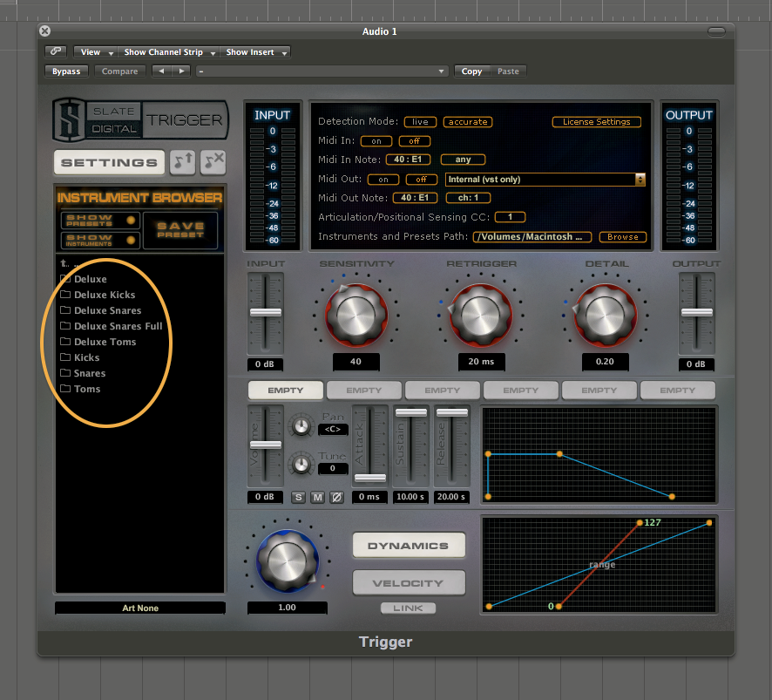The width and height of the screenshot is (772, 700).
Task: Click the Midi In Note any option
Action: pyautogui.click(x=463, y=160)
